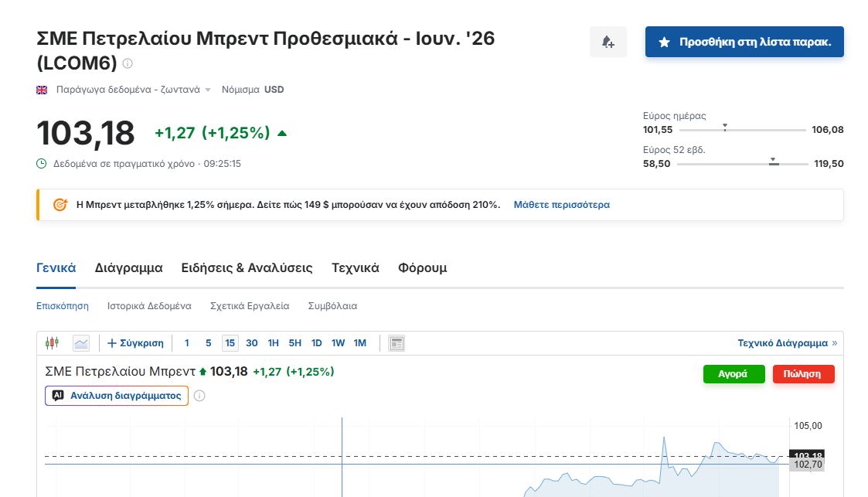Switch chart interval to 1D

tap(316, 343)
